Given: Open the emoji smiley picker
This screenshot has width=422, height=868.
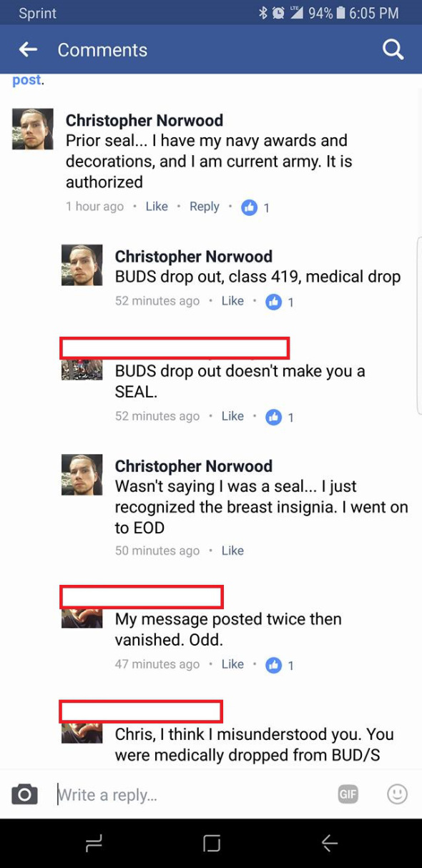Looking at the screenshot, I should pyautogui.click(x=397, y=794).
